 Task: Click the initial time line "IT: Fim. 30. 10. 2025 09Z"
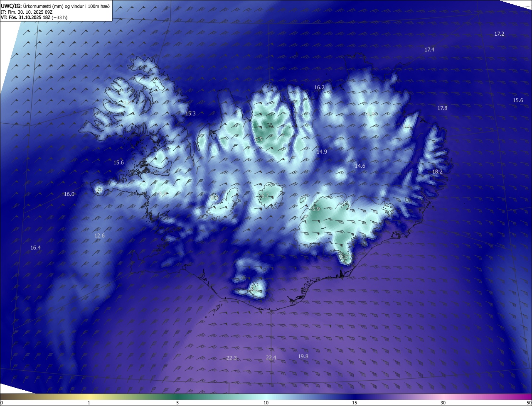click(x=27, y=12)
